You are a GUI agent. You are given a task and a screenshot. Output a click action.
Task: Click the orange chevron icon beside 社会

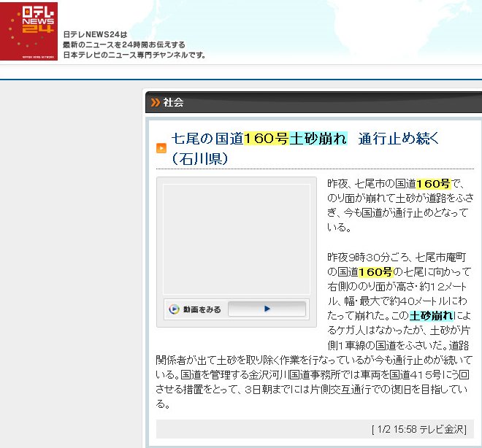(x=155, y=102)
